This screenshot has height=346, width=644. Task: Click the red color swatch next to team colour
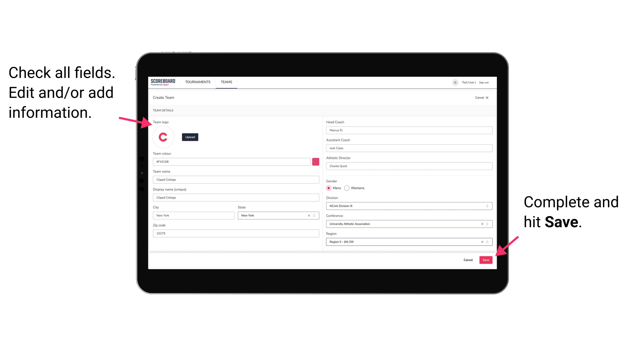click(316, 162)
